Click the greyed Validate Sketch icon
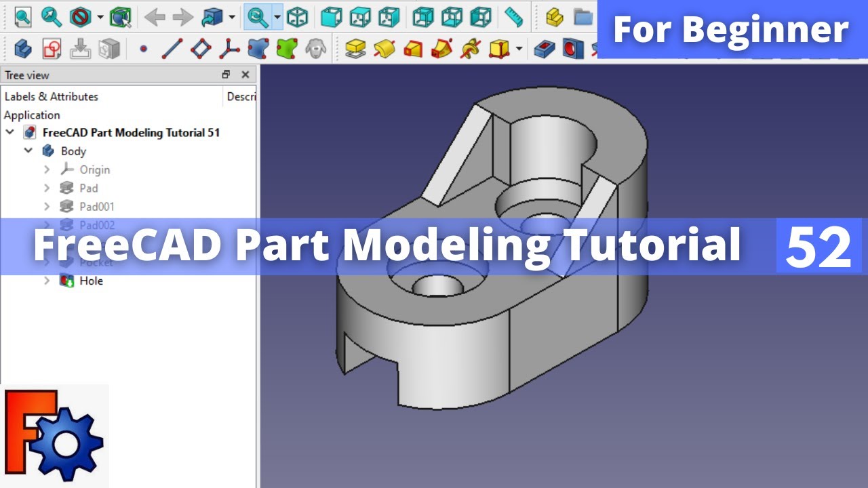Screen dimensions: 868x488 point(109,48)
